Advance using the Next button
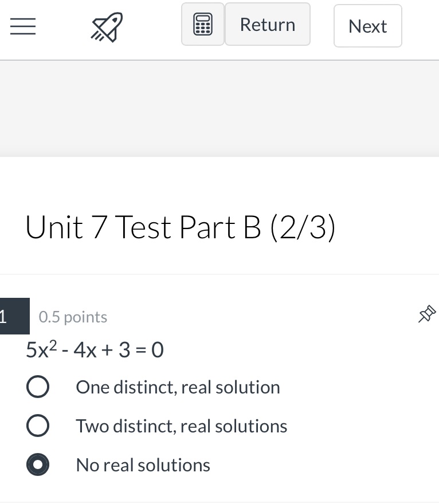Image resolution: width=439 pixels, height=504 pixels. pyautogui.click(x=367, y=25)
